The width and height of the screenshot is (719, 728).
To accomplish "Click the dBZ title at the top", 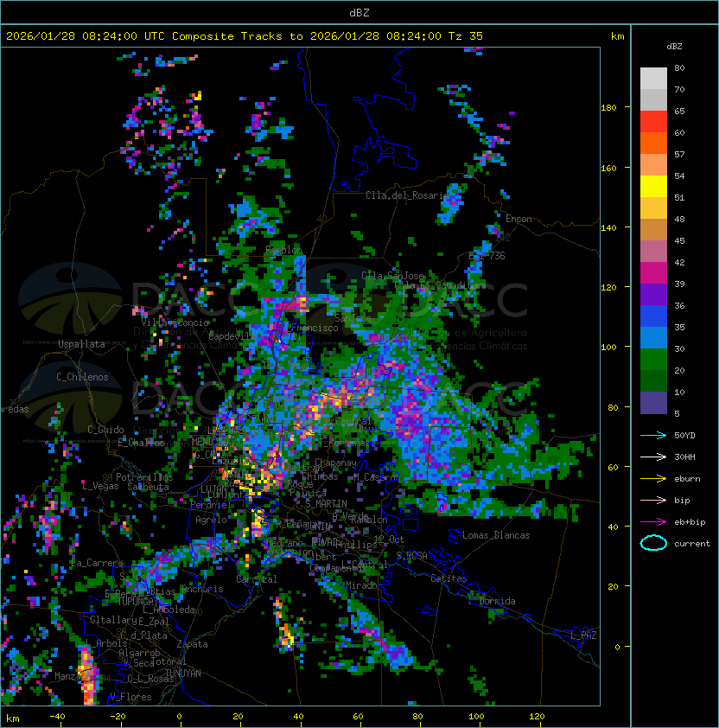I will click(x=359, y=12).
